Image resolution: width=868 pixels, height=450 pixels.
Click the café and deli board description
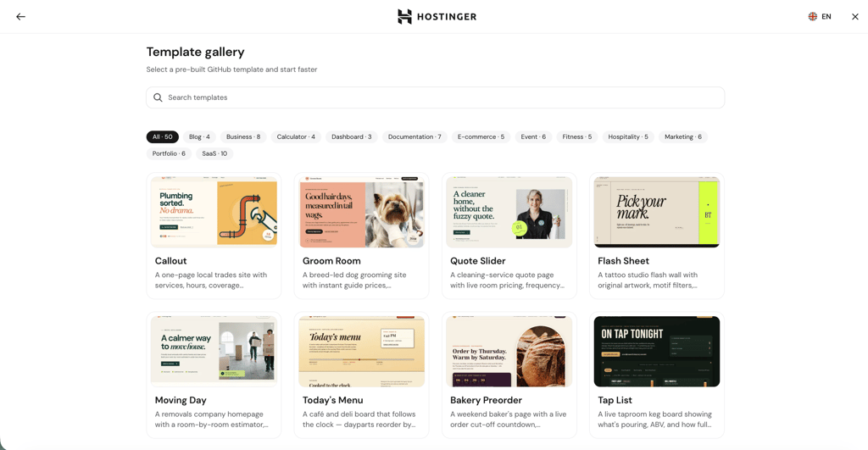click(359, 419)
